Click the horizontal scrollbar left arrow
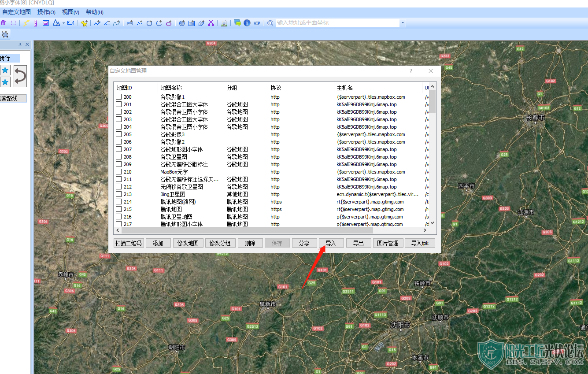The width and height of the screenshot is (588, 374). tap(118, 230)
